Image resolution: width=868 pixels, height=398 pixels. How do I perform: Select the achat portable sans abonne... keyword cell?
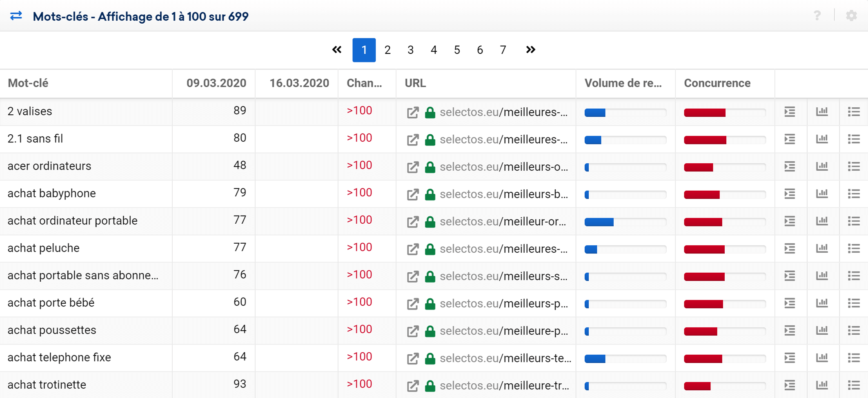pos(83,276)
